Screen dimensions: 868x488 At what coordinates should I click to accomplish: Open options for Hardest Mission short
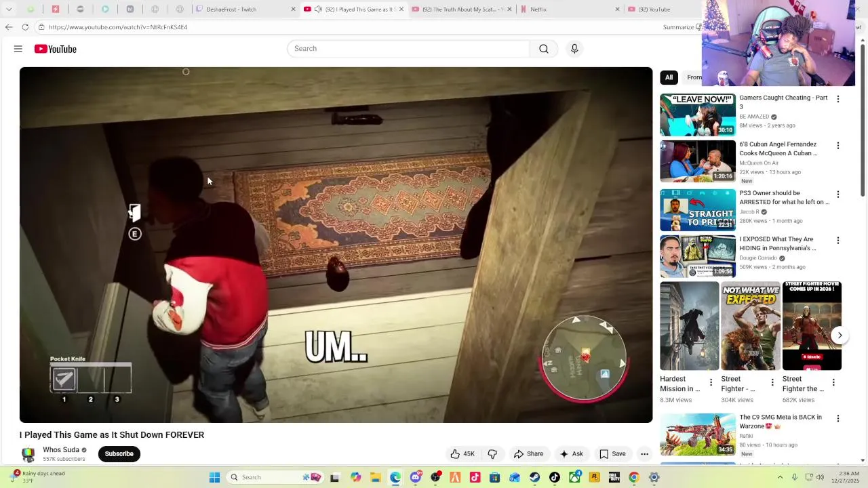[711, 383]
